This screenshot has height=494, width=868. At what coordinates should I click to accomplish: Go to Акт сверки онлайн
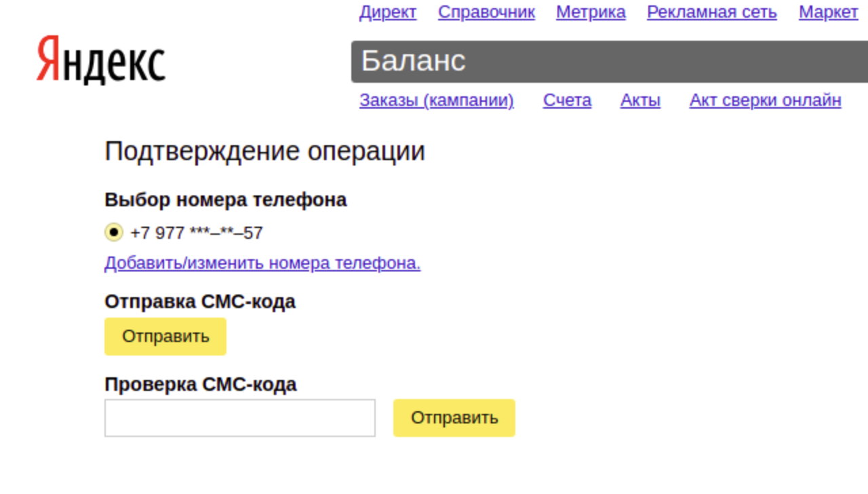pos(766,100)
